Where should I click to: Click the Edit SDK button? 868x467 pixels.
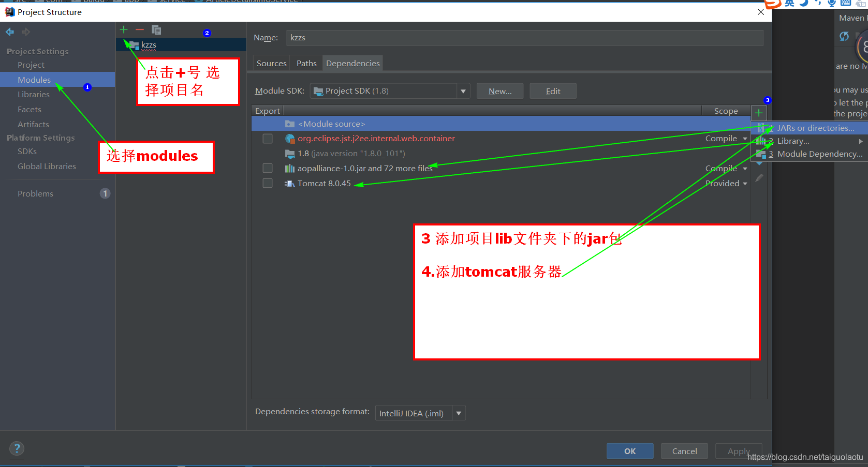point(553,91)
